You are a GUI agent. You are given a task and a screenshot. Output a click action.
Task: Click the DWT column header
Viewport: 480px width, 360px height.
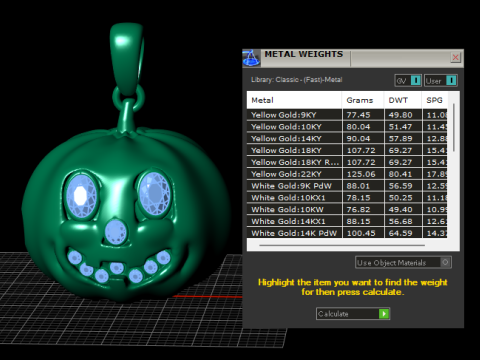pyautogui.click(x=403, y=100)
